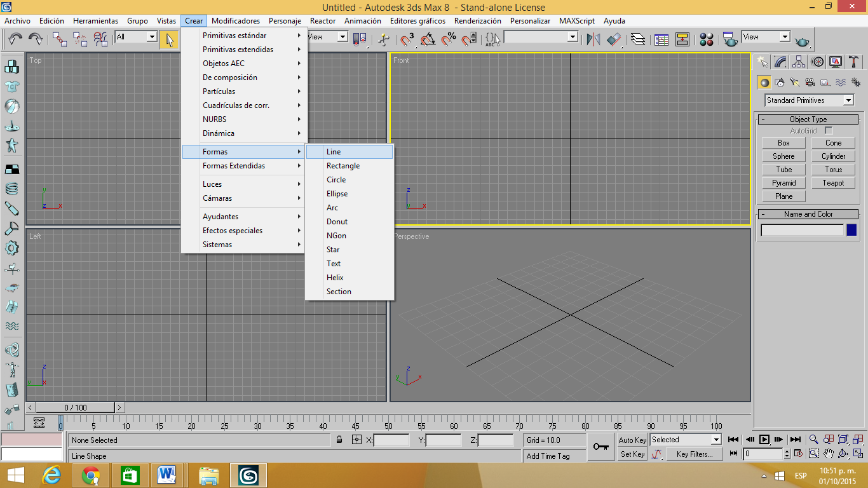This screenshot has width=868, height=488.
Task: Toggle the Auto Key button
Action: coord(632,440)
